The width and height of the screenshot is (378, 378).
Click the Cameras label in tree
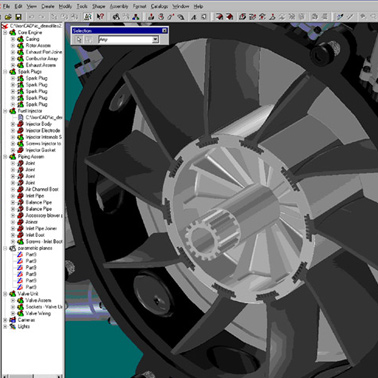pyautogui.click(x=26, y=320)
